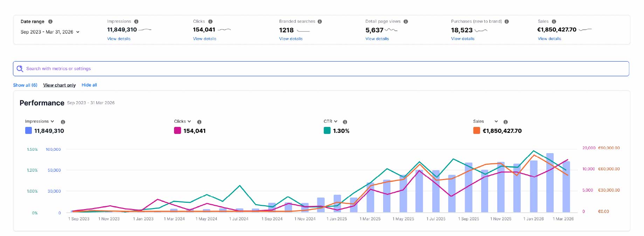Screen dimensions: 644x236
Task: Click the info icon beside Impressions in summary bar
Action: coord(136,22)
